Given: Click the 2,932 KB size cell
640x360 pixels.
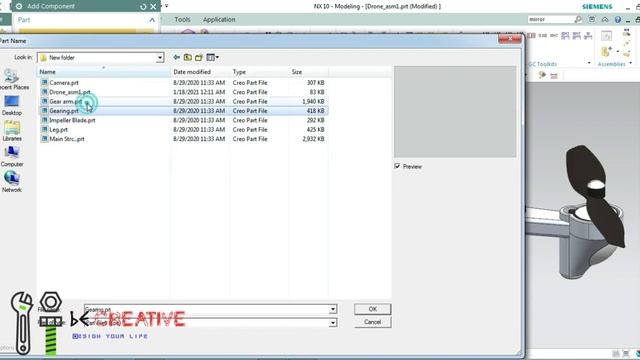Looking at the screenshot, I should pos(313,139).
